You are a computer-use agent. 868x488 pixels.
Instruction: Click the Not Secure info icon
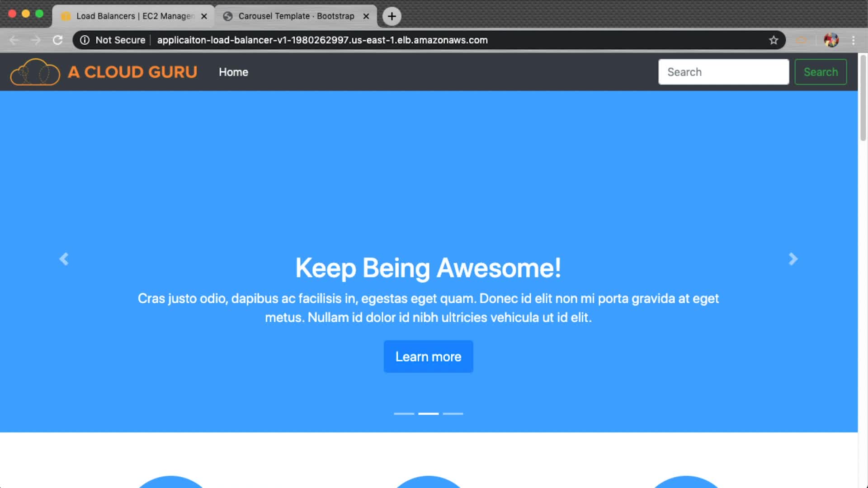pyautogui.click(x=85, y=40)
